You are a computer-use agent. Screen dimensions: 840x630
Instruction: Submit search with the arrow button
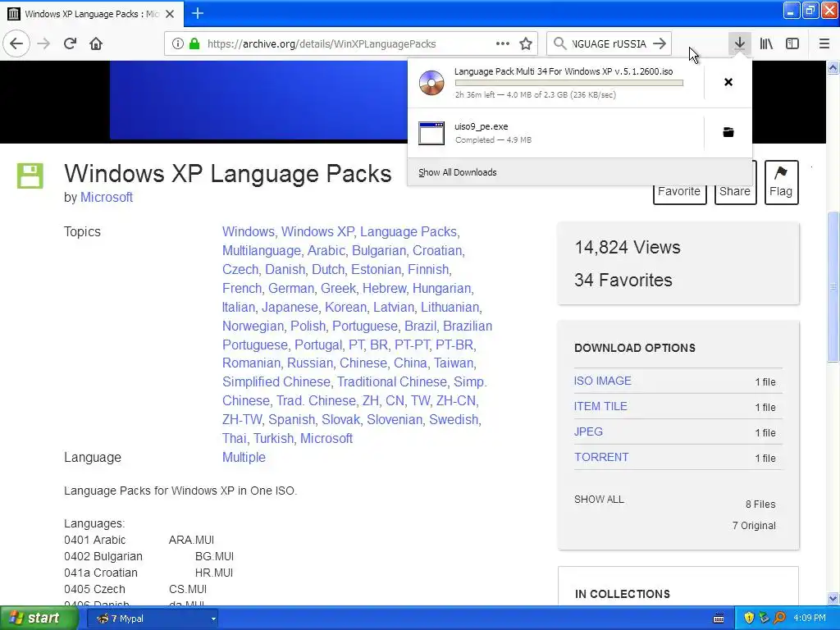[660, 43]
